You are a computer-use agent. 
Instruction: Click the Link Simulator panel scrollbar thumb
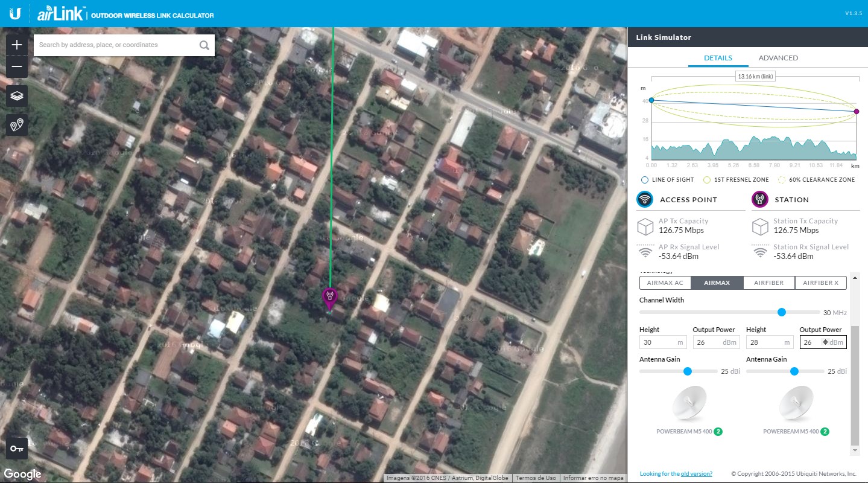point(855,385)
